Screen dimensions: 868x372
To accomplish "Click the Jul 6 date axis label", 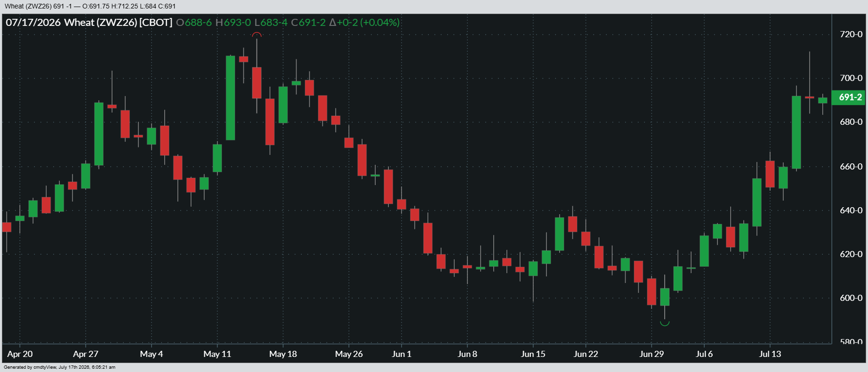I will point(704,354).
